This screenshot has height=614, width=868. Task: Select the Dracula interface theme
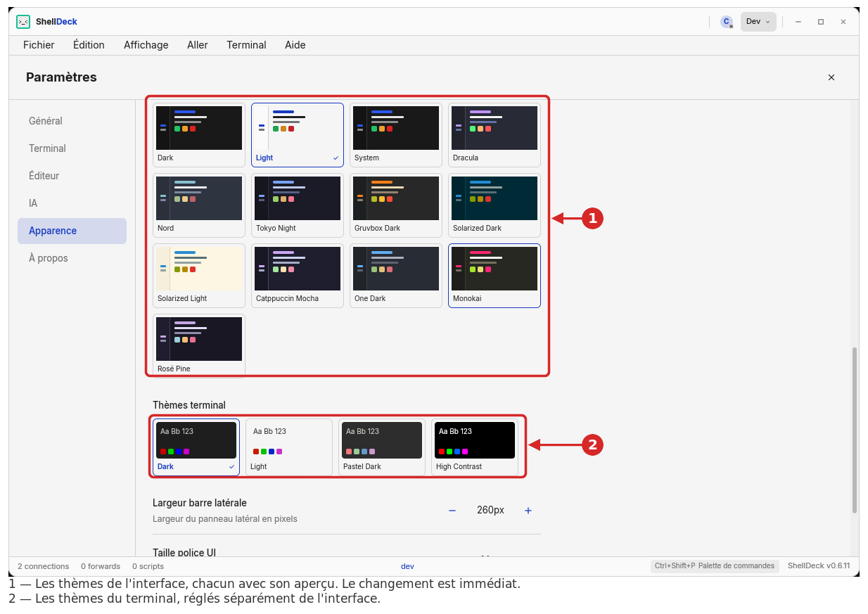click(x=494, y=135)
